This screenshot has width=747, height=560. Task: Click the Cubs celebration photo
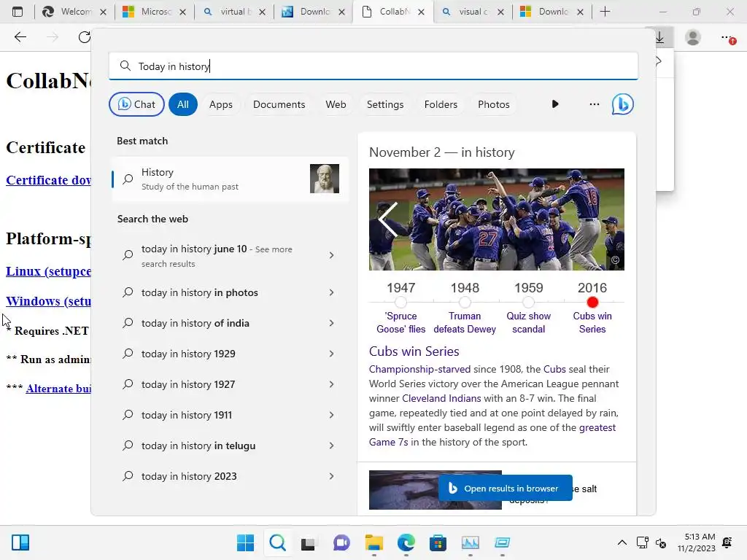pyautogui.click(x=496, y=219)
